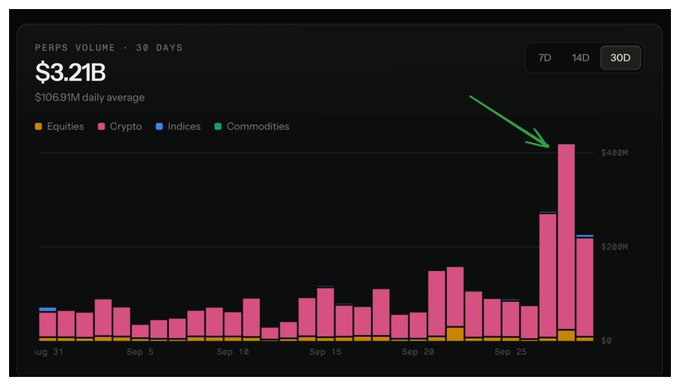Click the PERPS VOLUME · 30 DAYS heading
This screenshot has width=680, height=386.
point(109,48)
